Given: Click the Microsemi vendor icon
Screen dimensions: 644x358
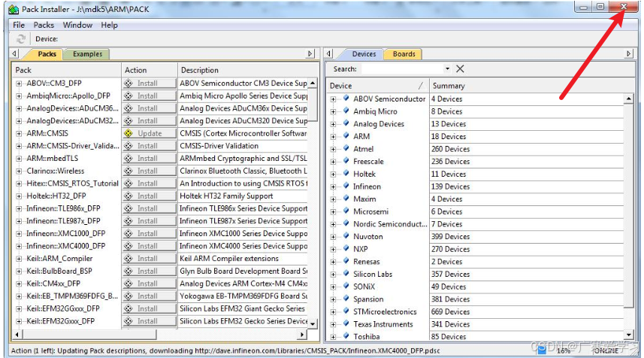Looking at the screenshot, I should pyautogui.click(x=346, y=211).
